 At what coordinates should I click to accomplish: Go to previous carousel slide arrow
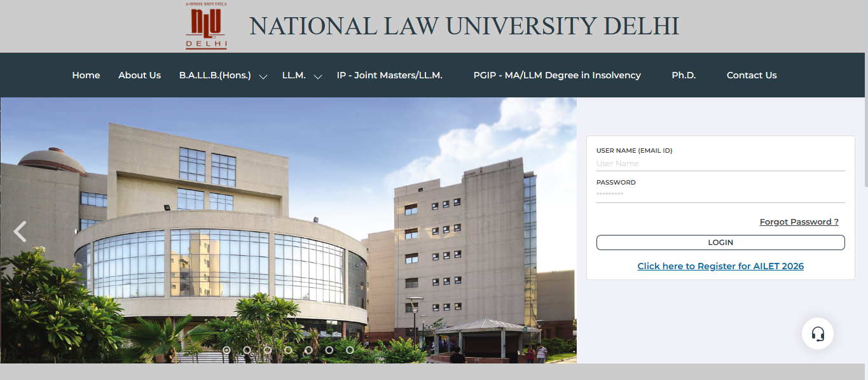click(x=20, y=232)
